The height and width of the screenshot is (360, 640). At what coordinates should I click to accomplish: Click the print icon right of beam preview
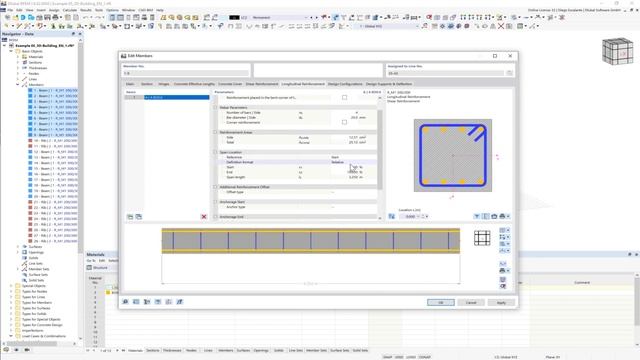(x=502, y=271)
